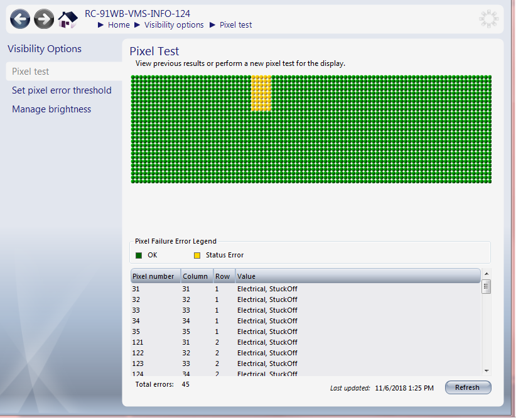Image resolution: width=516 pixels, height=420 pixels.
Task: Click the scroll down arrow of results table
Action: coord(486,371)
